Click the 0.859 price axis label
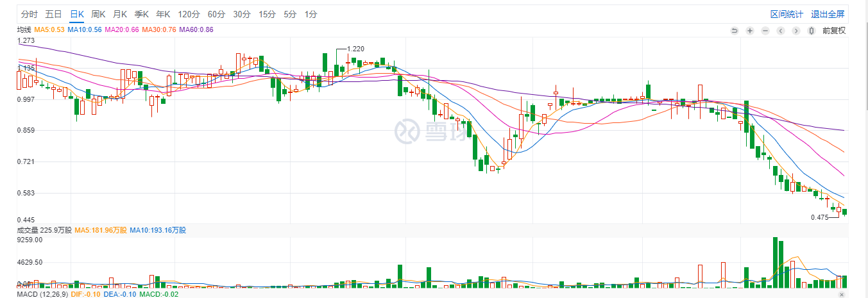The height and width of the screenshot is (298, 868). (x=26, y=131)
